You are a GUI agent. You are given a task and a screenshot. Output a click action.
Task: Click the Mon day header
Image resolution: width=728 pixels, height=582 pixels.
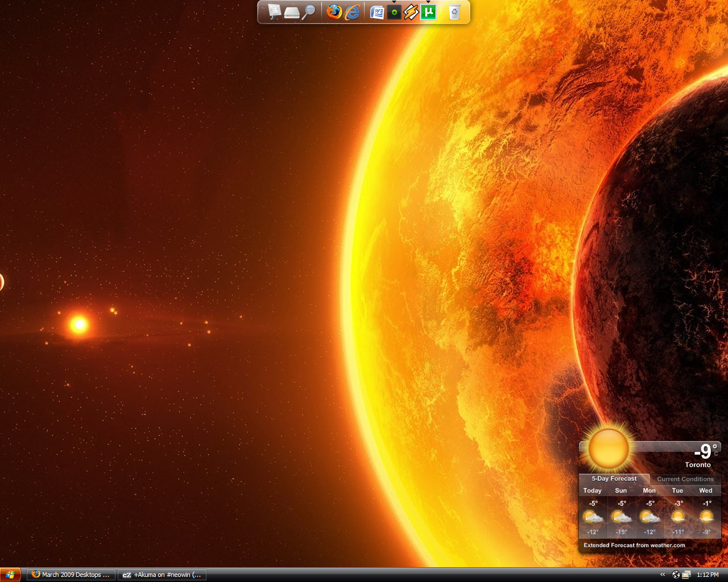pos(650,490)
